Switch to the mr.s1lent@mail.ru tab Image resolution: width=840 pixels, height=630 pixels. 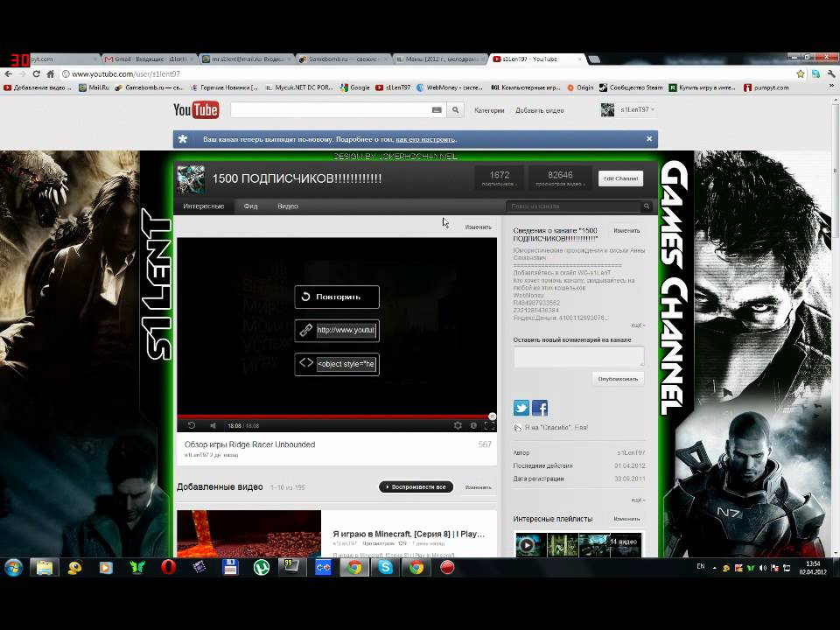[245, 59]
